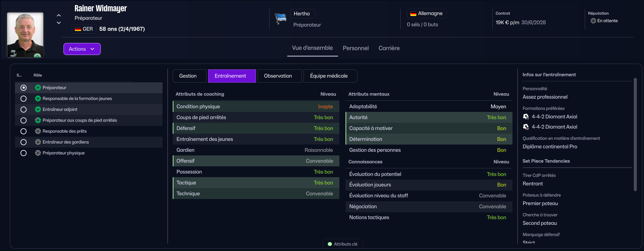Viewport: 644px width, 251px height.
Task: Click the grey icon beside Responsable des prêts
Action: (x=38, y=131)
